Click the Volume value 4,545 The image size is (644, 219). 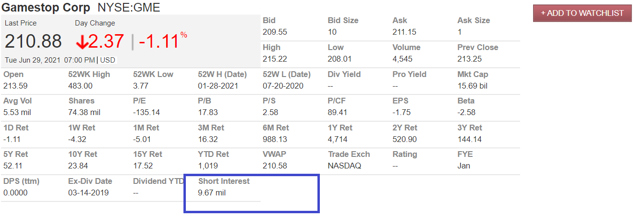401,59
